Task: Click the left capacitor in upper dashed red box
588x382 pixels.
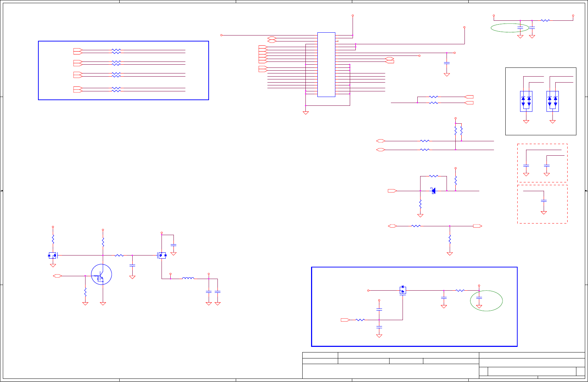Action: [x=526, y=165]
